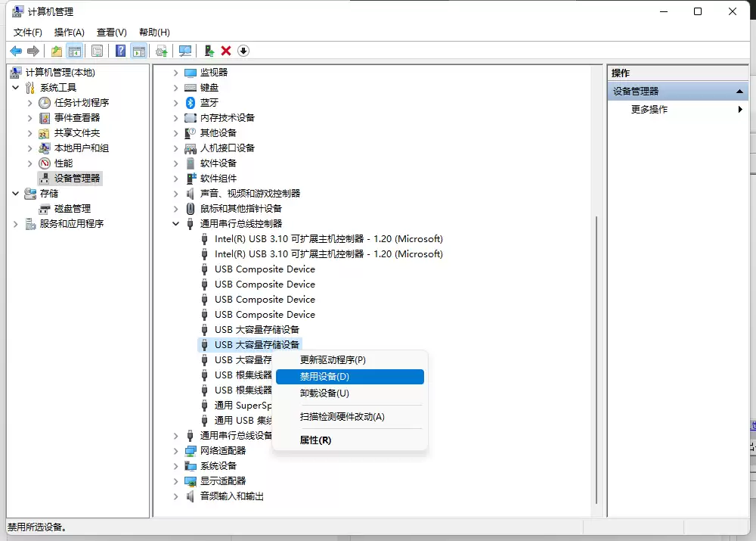The image size is (756, 541).
Task: Click the blue Back arrow in toolbar
Action: tap(16, 51)
